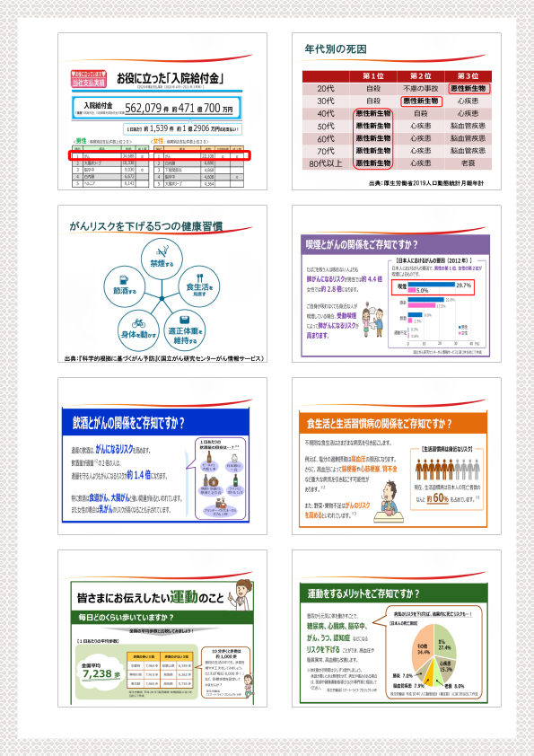Open the お役に立った「入院給付金」 slide thumbnail
The image size is (534, 756).
[x=162, y=111]
